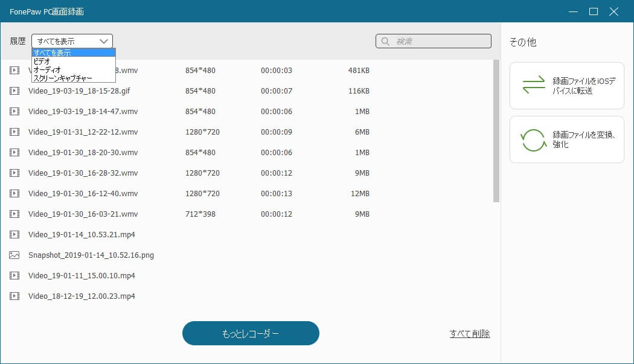Close the FonePaw window
Viewport: 634px width, 364px height.
point(614,11)
